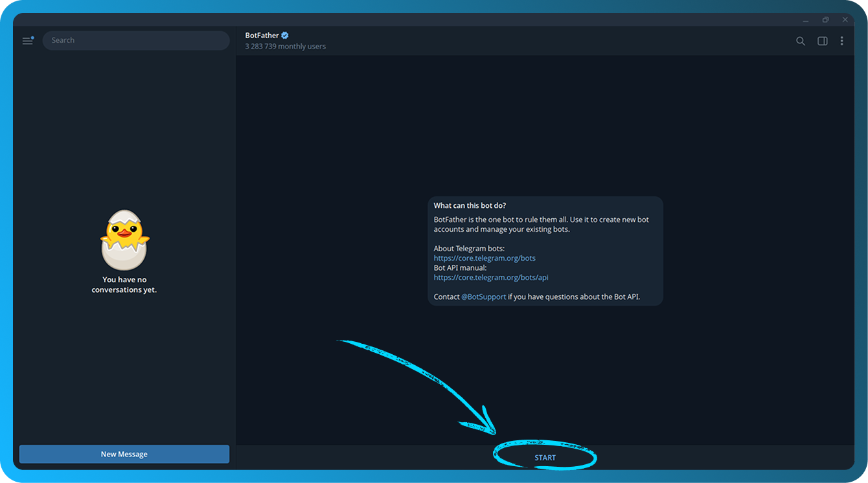Click the monthly users subtitle
The height and width of the screenshot is (483, 868).
[285, 47]
